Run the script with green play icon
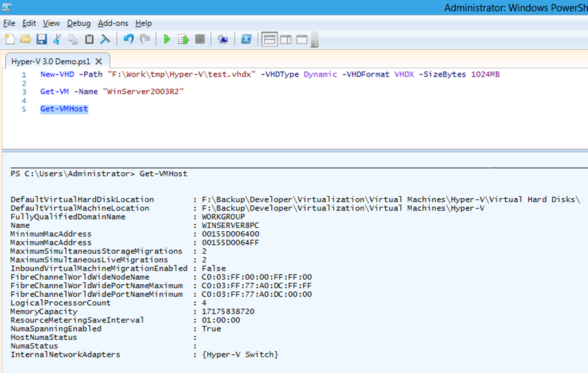 tap(167, 40)
